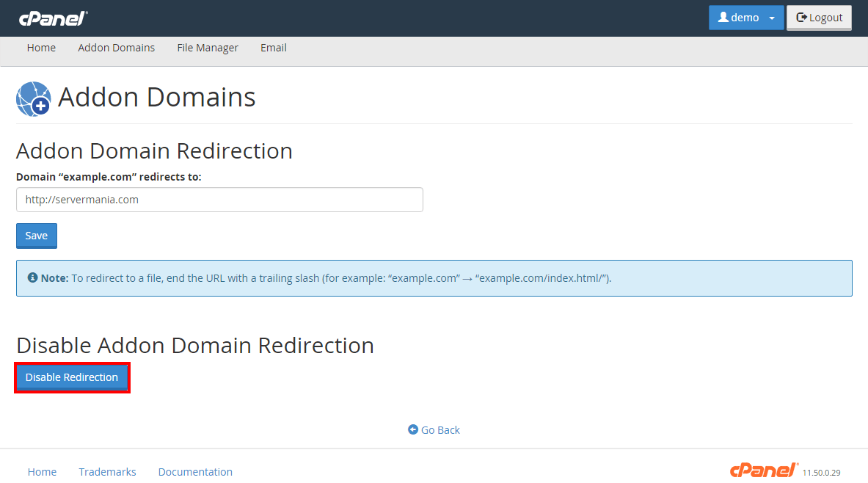This screenshot has width=868, height=483.
Task: Click the Addon Domains globe icon
Action: pos(33,98)
